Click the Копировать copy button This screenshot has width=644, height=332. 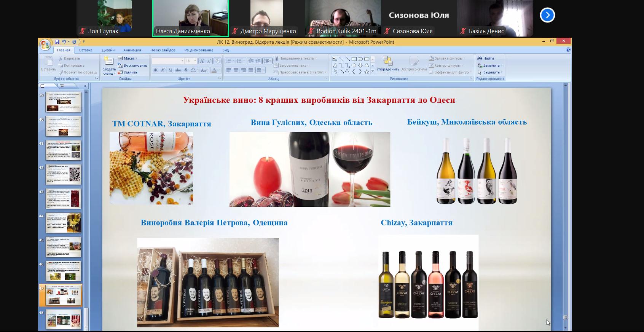72,65
